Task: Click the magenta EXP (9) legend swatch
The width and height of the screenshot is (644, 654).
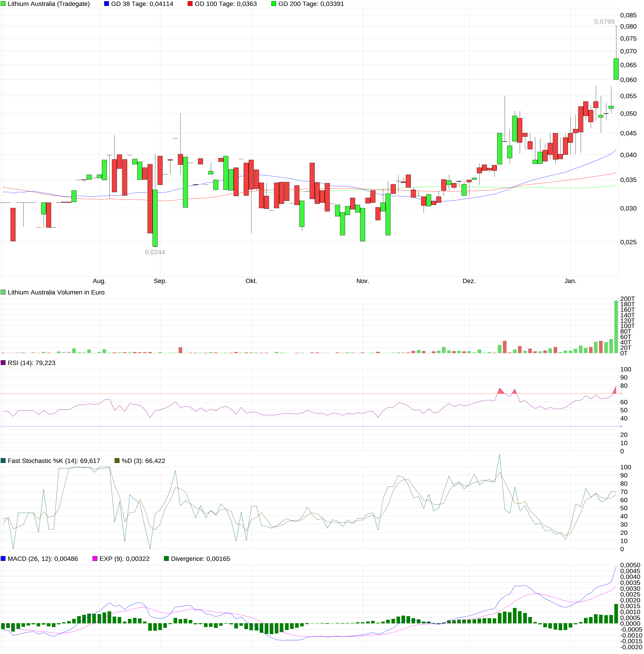Action: click(95, 559)
